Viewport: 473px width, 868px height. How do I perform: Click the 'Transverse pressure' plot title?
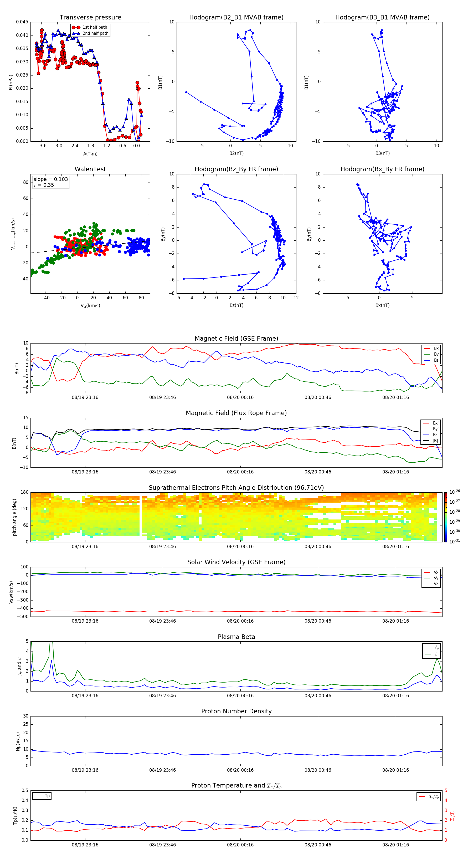tap(90, 18)
